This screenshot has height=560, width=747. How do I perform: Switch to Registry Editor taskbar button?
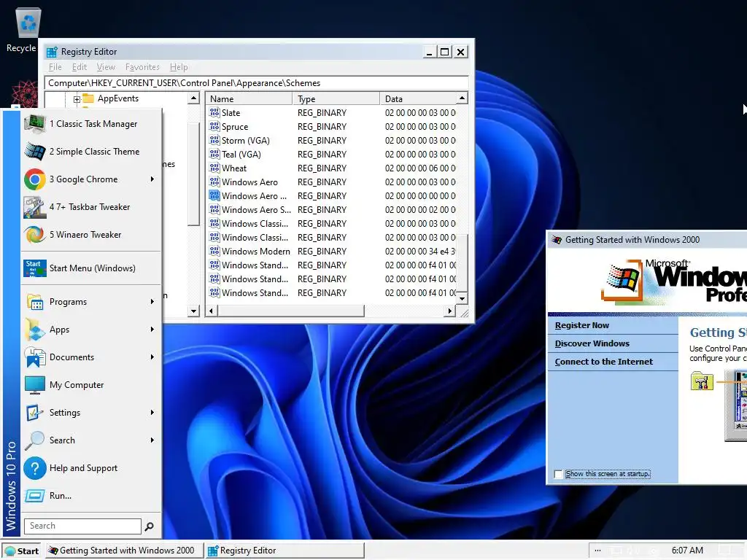pos(285,551)
